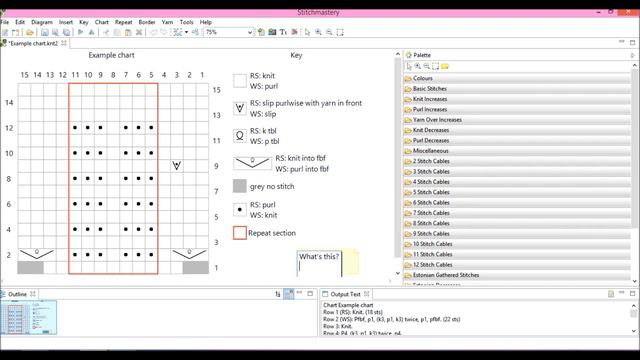Click the 'What's this?' text box
Viewport: 640px width, 360px height.
[319, 263]
